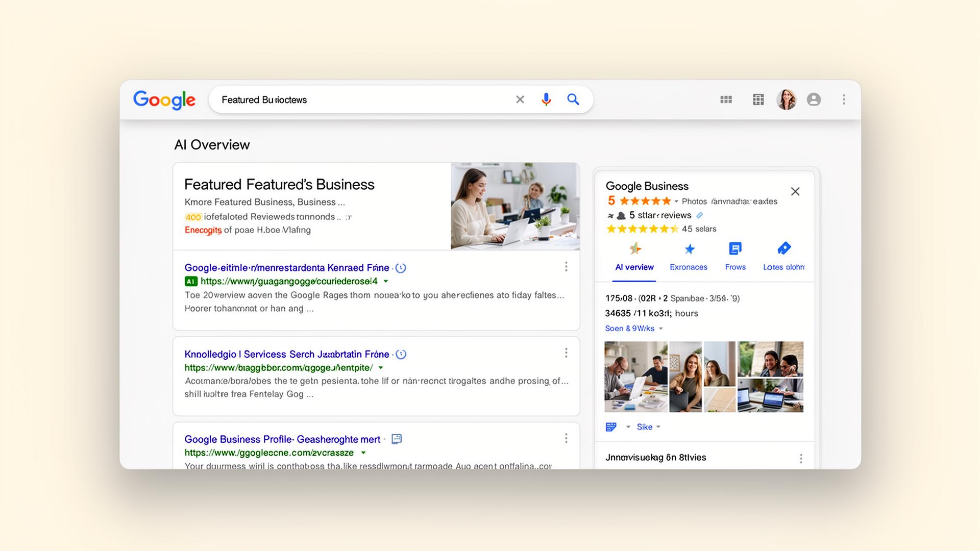Image resolution: width=980 pixels, height=551 pixels.
Task: Open photo of couple talking on phone
Action: click(771, 359)
